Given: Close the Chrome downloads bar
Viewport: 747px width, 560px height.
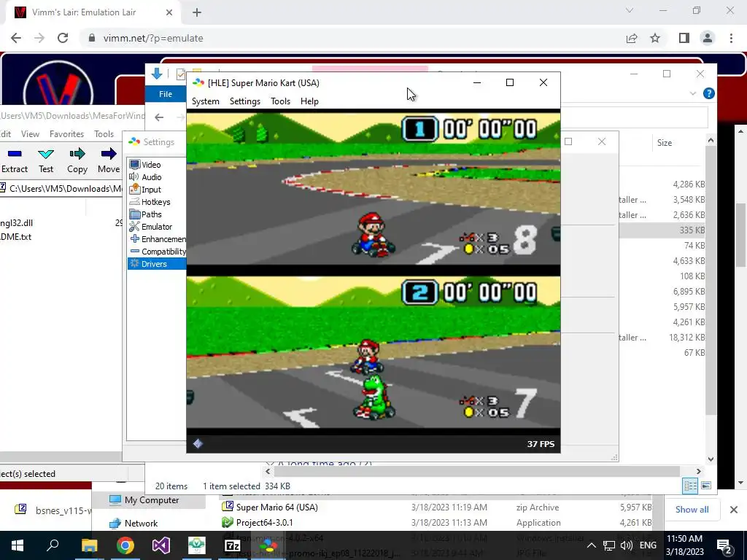Looking at the screenshot, I should tap(734, 510).
